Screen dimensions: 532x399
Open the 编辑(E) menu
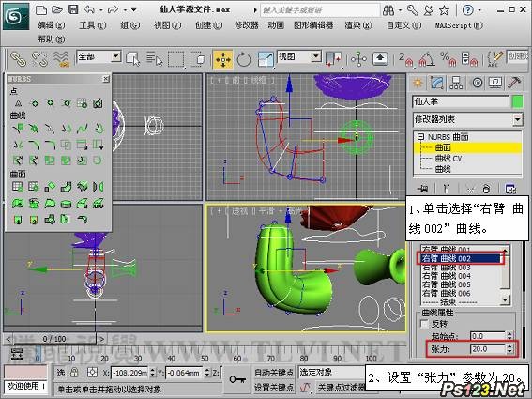(x=52, y=25)
